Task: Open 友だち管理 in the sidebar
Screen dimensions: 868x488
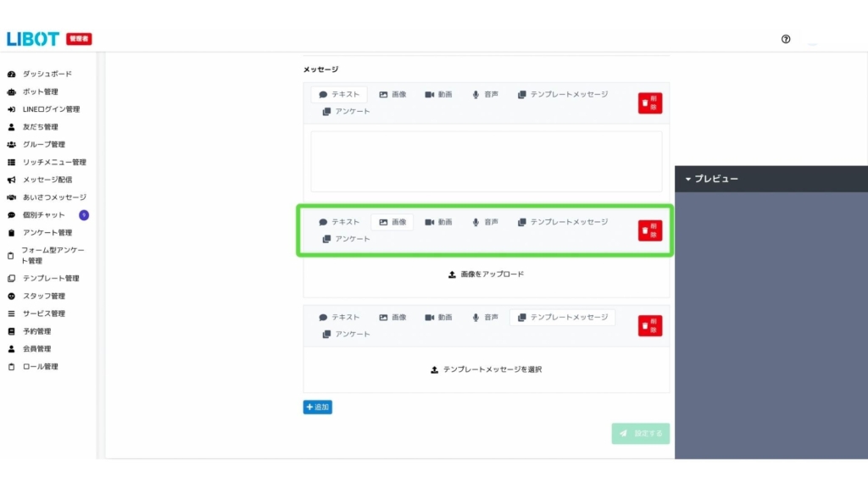Action: 40,127
